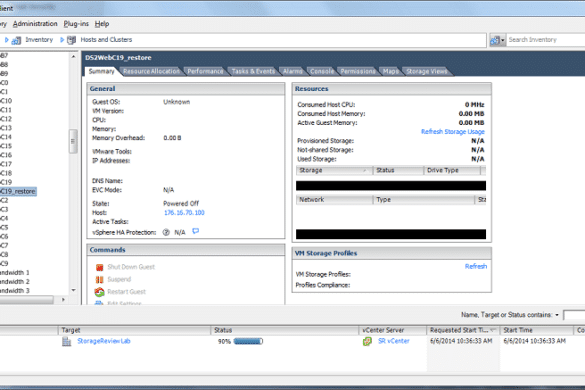Image resolution: width=585 pixels, height=390 pixels.
Task: Click the Shut Down Guest command
Action: [131, 267]
